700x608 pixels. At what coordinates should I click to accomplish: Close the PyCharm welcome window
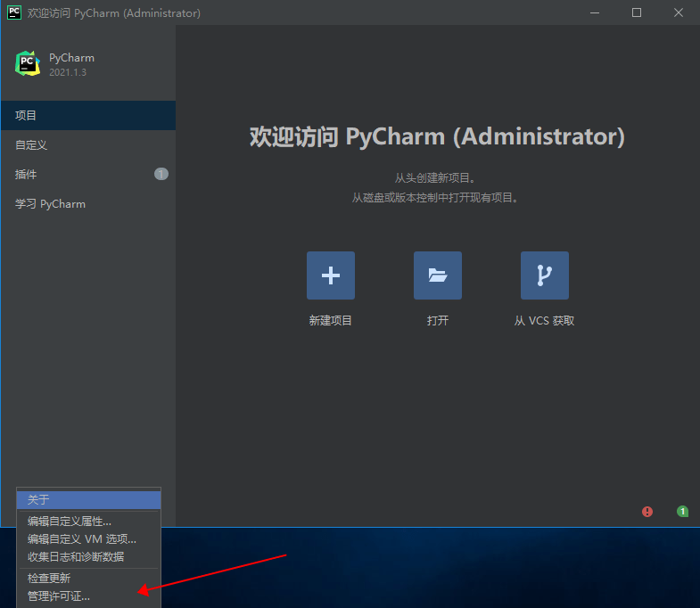[679, 12]
